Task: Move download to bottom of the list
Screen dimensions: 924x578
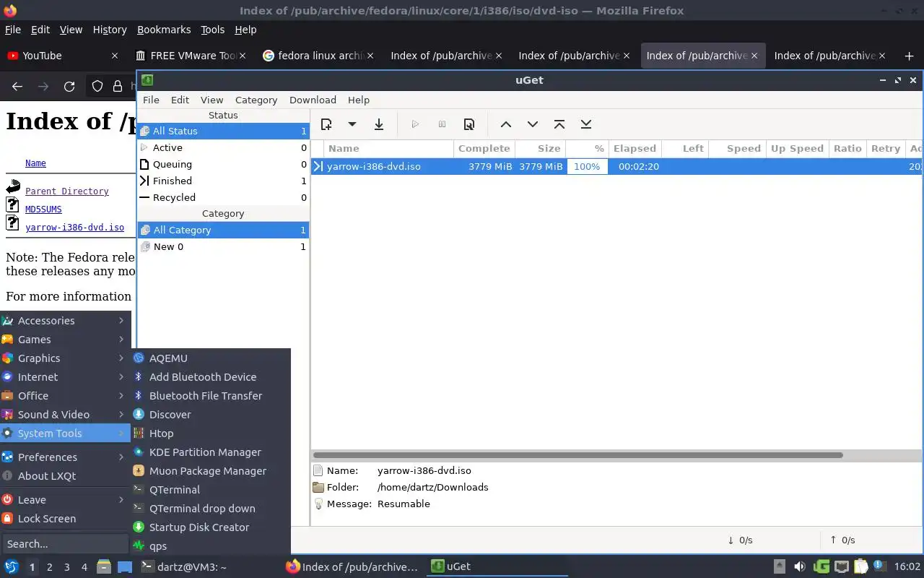Action: click(x=586, y=124)
